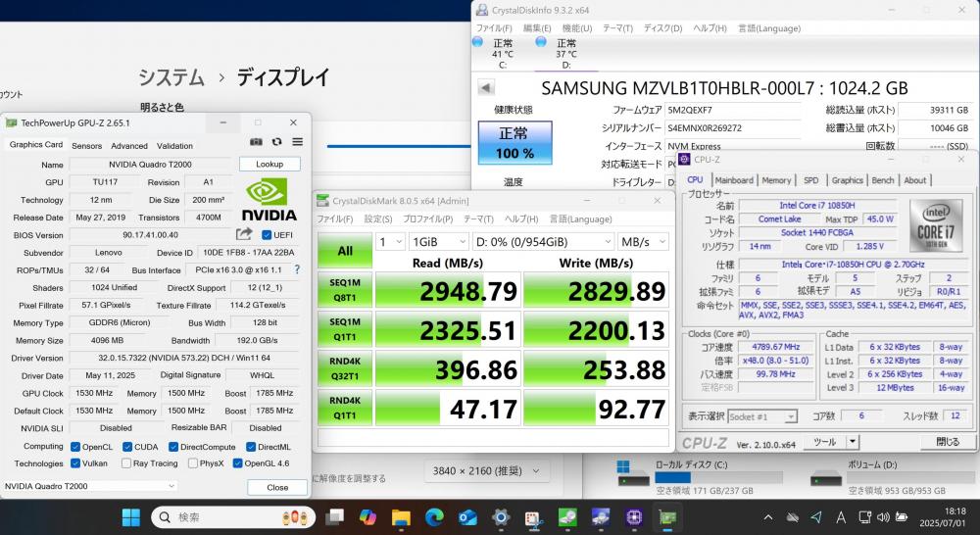Open File Explorer from the taskbar
This screenshot has height=535, width=980.
click(401, 517)
